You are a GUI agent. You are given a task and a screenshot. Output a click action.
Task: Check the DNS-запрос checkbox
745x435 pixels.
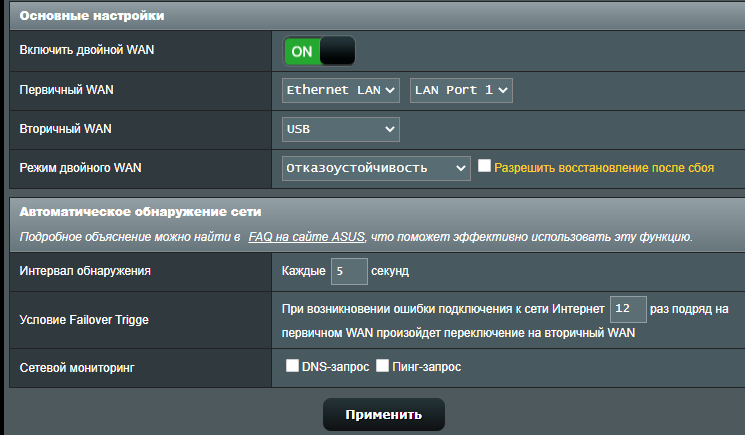(292, 367)
